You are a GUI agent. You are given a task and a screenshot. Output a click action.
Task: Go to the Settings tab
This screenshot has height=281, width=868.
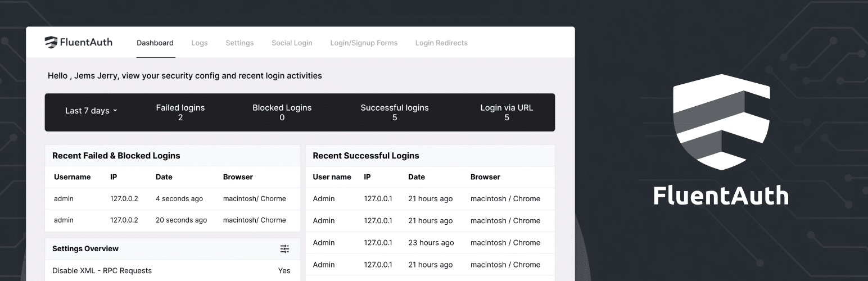click(x=239, y=43)
